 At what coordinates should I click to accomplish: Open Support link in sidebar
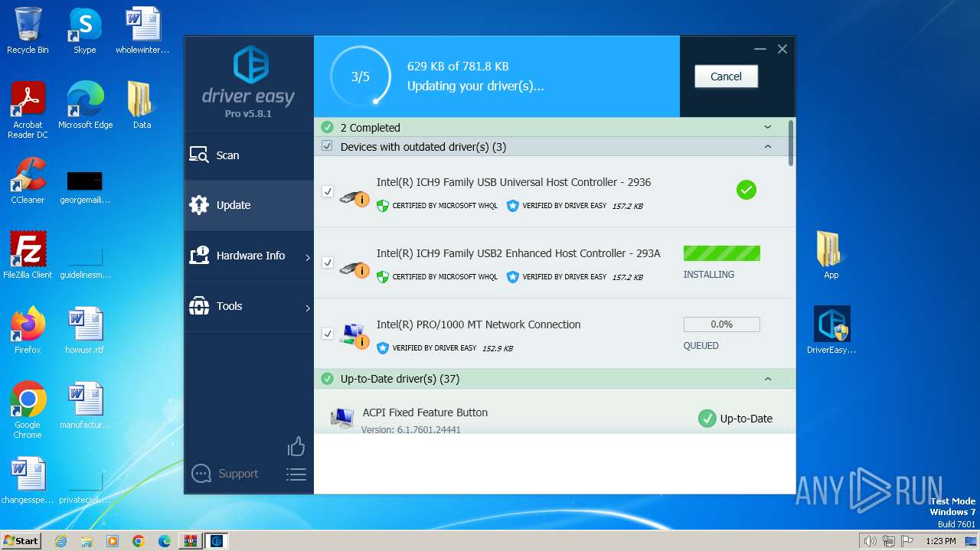[238, 474]
